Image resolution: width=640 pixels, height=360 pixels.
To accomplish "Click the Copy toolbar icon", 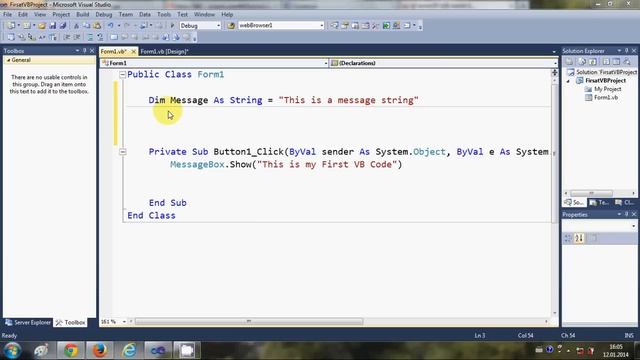I will click(87, 26).
